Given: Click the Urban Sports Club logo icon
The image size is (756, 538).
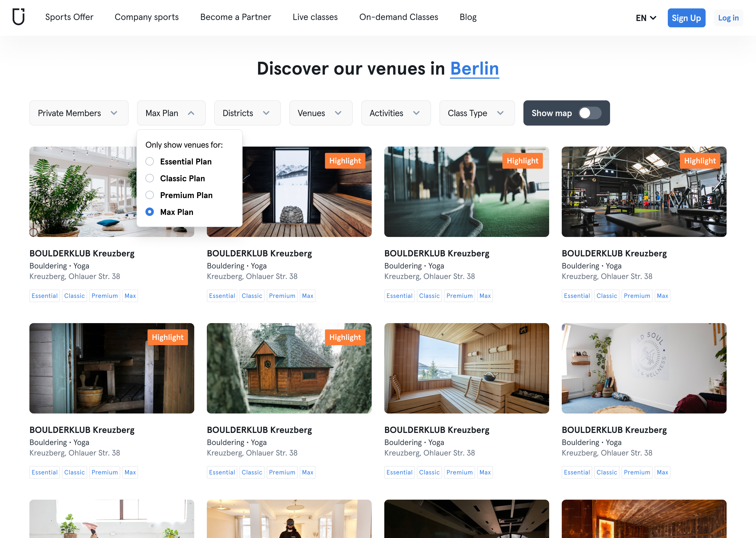Looking at the screenshot, I should tap(19, 17).
